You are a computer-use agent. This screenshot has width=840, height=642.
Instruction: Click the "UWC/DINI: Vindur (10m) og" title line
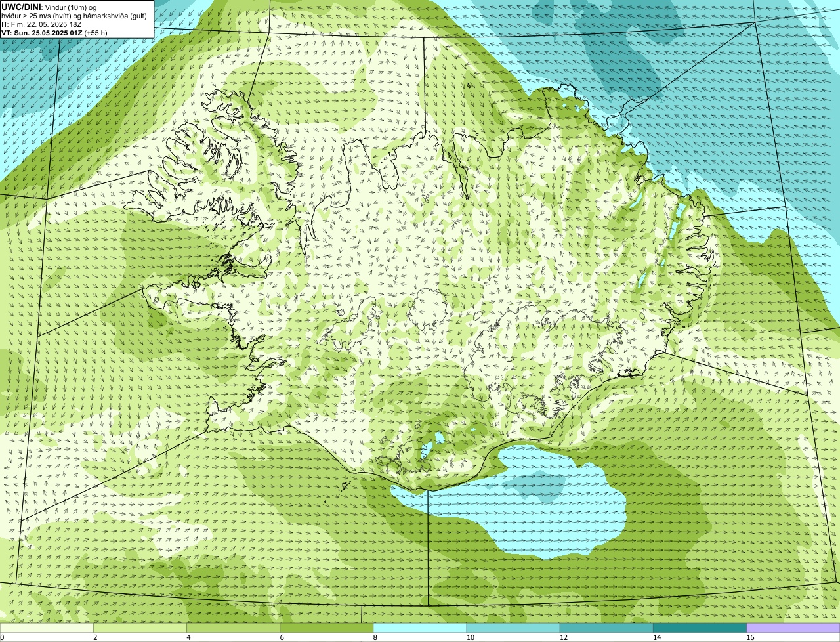click(49, 7)
